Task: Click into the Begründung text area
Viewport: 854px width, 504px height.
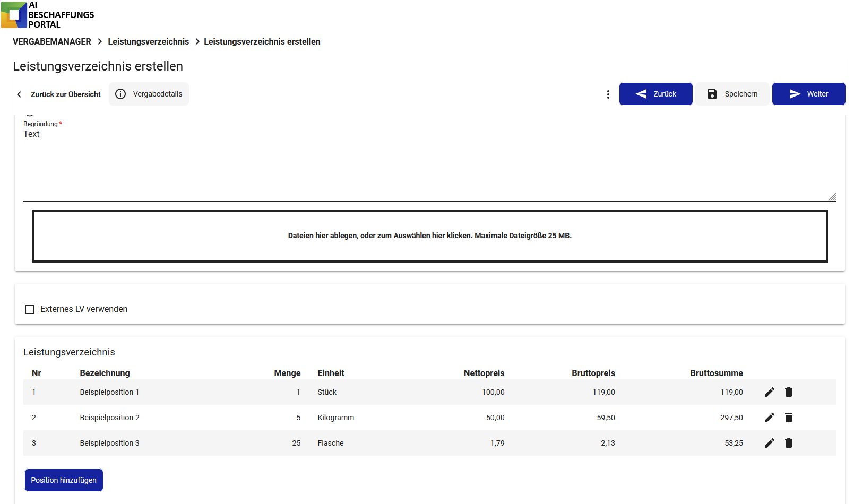Action: click(425, 163)
